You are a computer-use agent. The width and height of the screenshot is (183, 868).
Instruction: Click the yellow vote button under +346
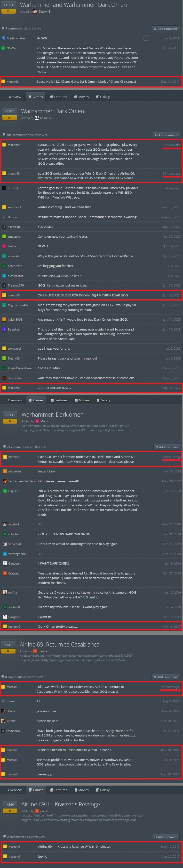[x=10, y=810]
